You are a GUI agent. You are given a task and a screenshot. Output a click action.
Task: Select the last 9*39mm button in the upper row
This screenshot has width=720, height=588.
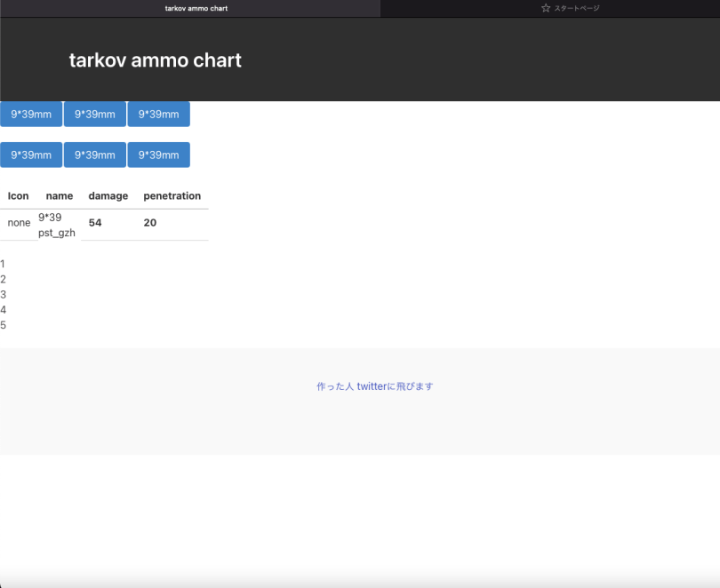tap(159, 115)
